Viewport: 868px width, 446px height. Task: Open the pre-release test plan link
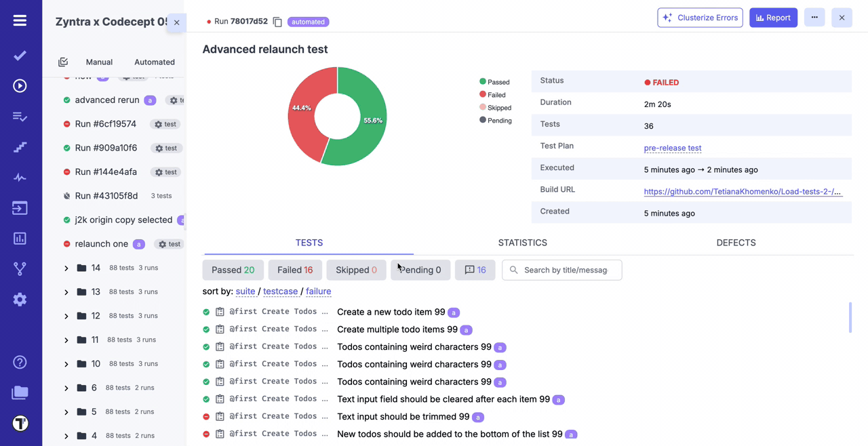(x=673, y=148)
